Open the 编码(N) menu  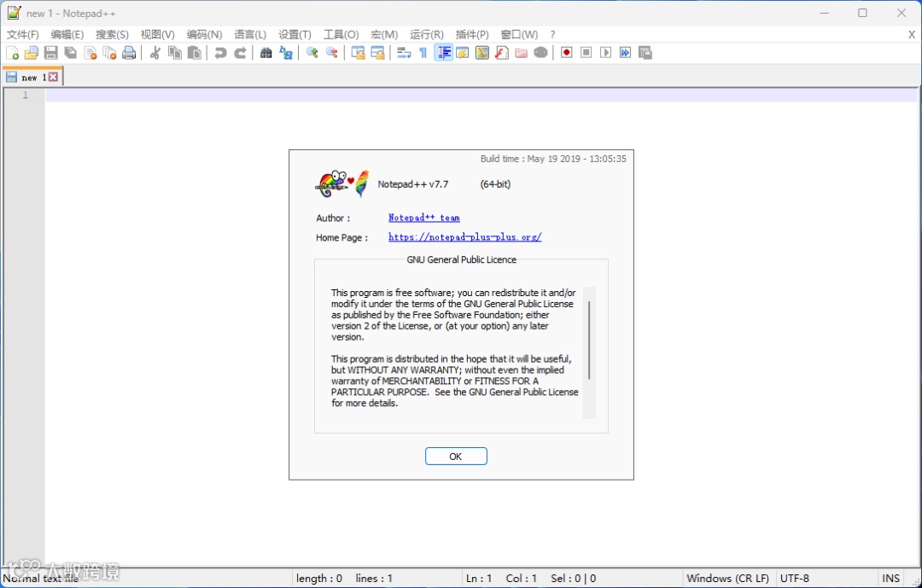tap(204, 35)
